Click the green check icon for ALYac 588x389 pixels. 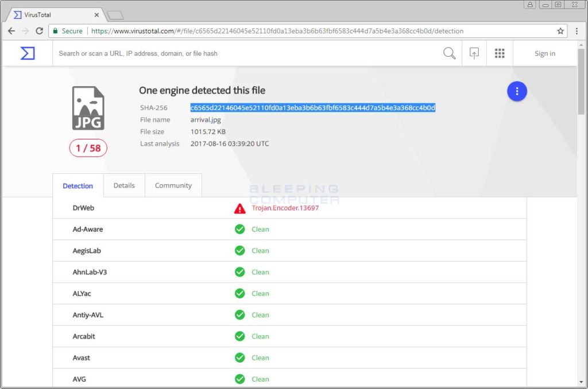click(239, 293)
